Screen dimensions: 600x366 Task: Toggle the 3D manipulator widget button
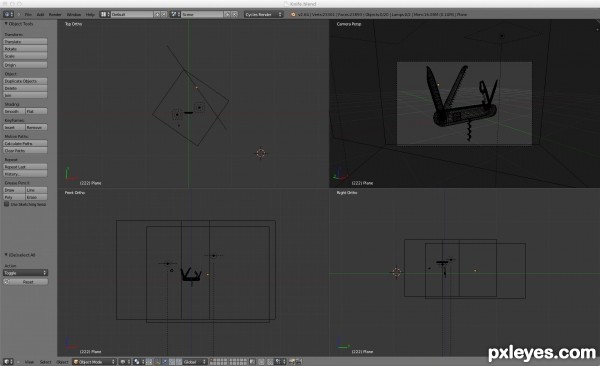click(148, 361)
